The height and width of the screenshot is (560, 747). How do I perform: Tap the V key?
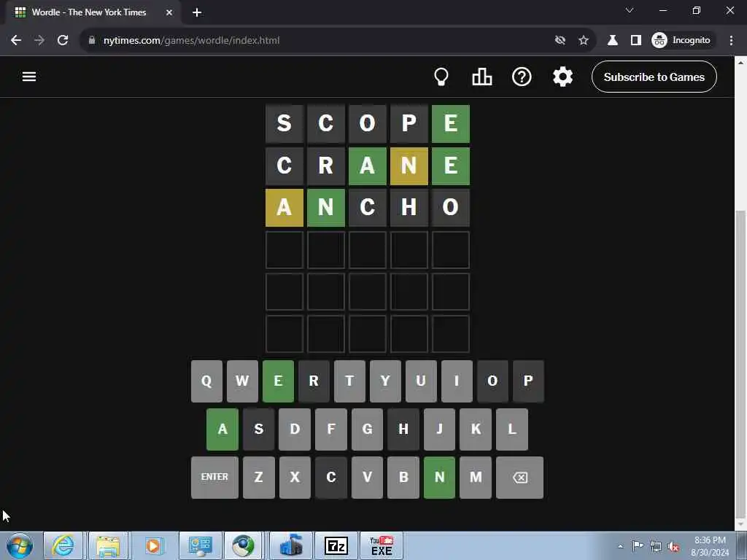click(x=368, y=477)
